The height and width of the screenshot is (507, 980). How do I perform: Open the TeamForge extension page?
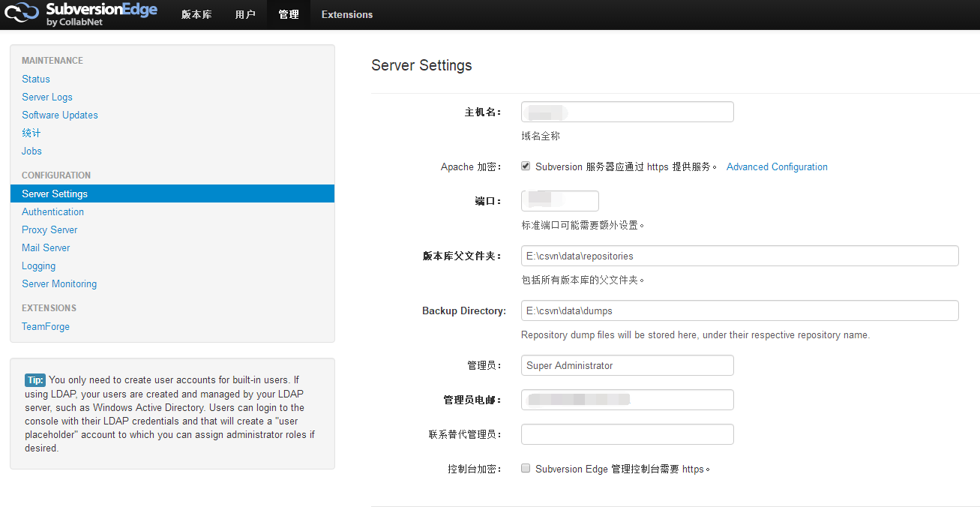tap(46, 326)
